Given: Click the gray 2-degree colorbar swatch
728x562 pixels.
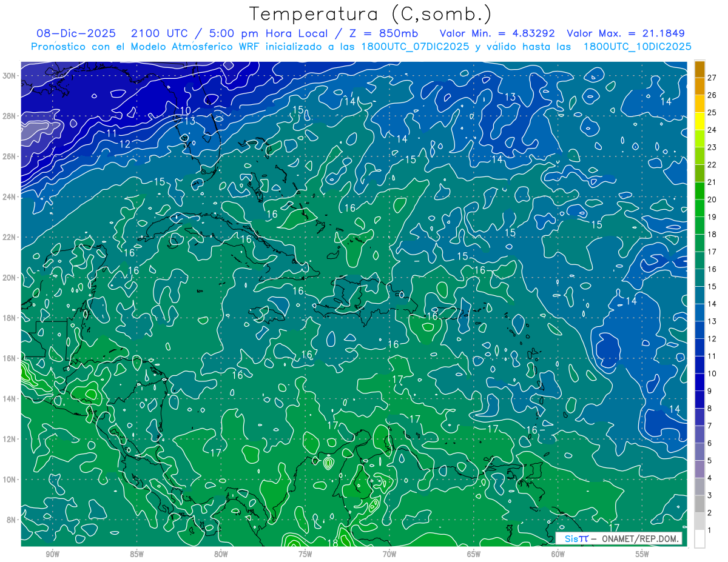Looking at the screenshot, I should pyautogui.click(x=699, y=504).
